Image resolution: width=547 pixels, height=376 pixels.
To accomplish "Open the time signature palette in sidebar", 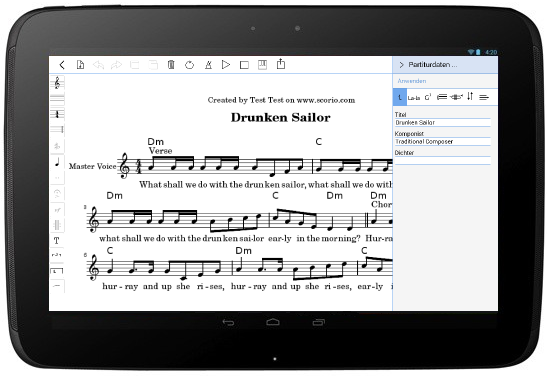I will pyautogui.click(x=57, y=114).
